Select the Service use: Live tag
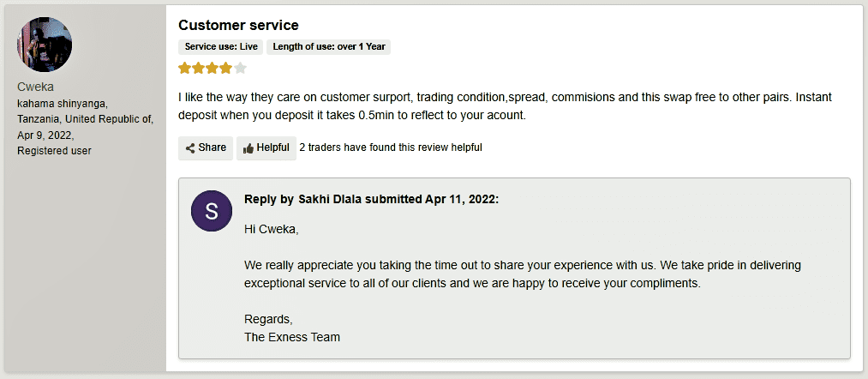 (x=221, y=47)
